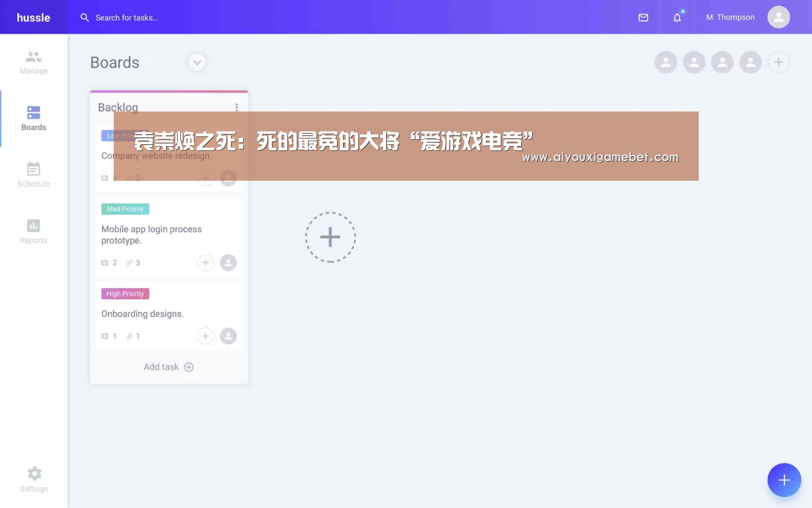This screenshot has height=508, width=812.
Task: Open the Manage section
Action: 34,62
